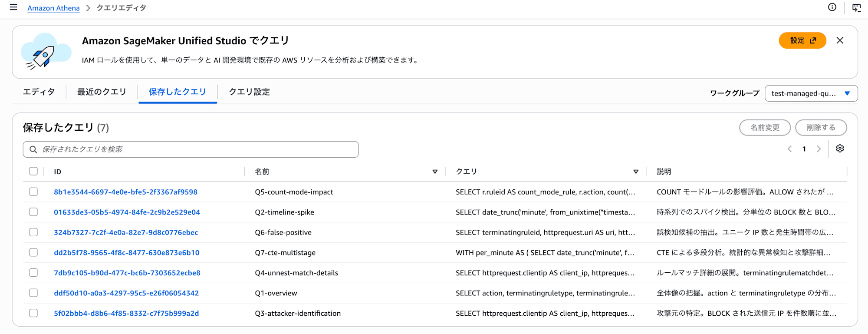Open query ID 324b7327-7c2f-4e0a-82e7-9d8c0776ebec
Image resolution: width=868 pixels, height=334 pixels.
126,232
